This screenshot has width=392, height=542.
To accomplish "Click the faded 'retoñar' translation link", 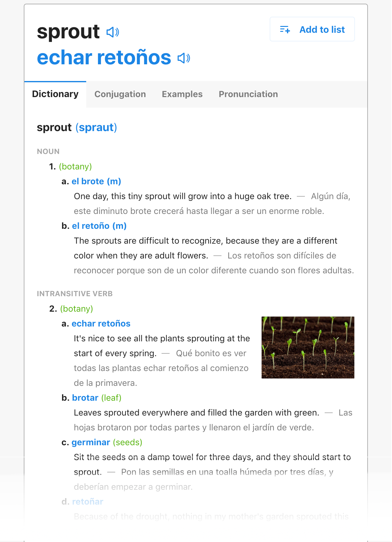I will click(x=88, y=501).
